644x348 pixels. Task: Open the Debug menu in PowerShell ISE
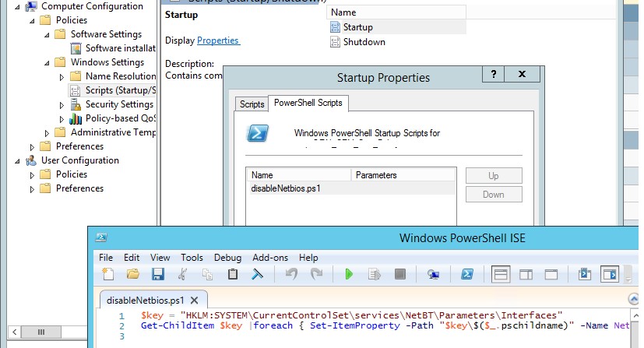[227, 258]
